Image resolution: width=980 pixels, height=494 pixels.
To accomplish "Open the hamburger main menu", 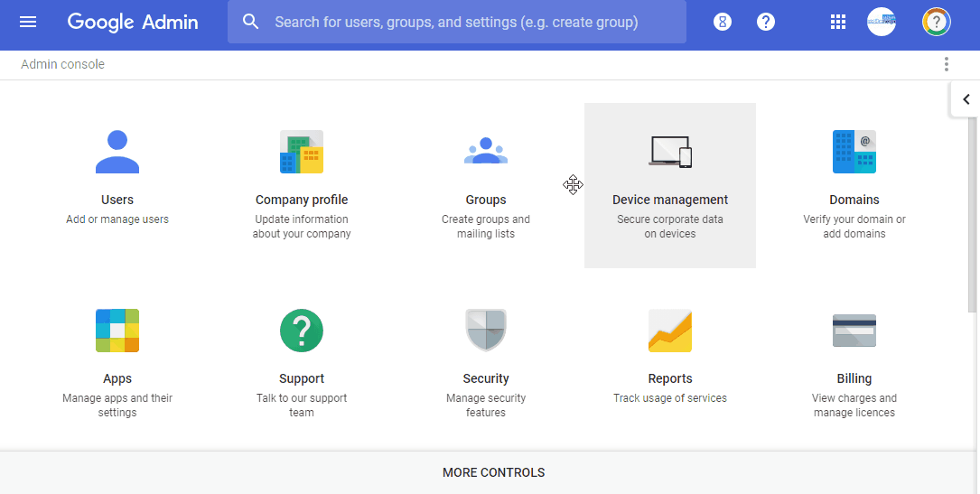I will (x=28, y=22).
